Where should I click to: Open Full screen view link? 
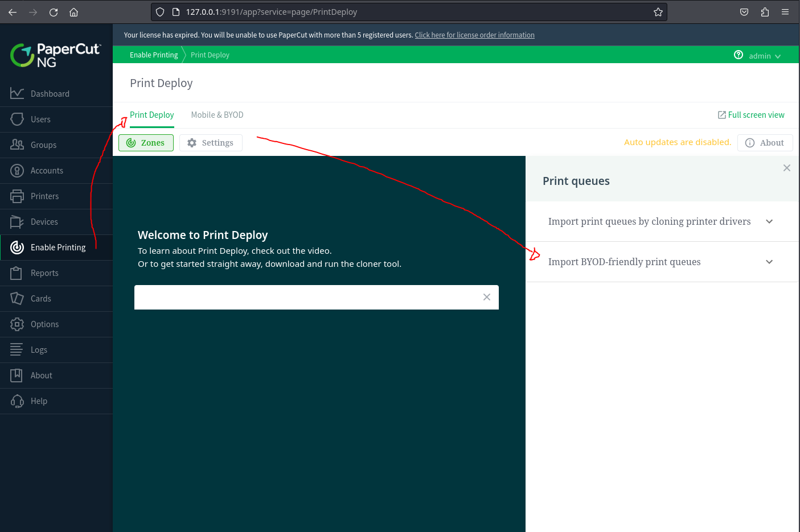[x=751, y=115]
